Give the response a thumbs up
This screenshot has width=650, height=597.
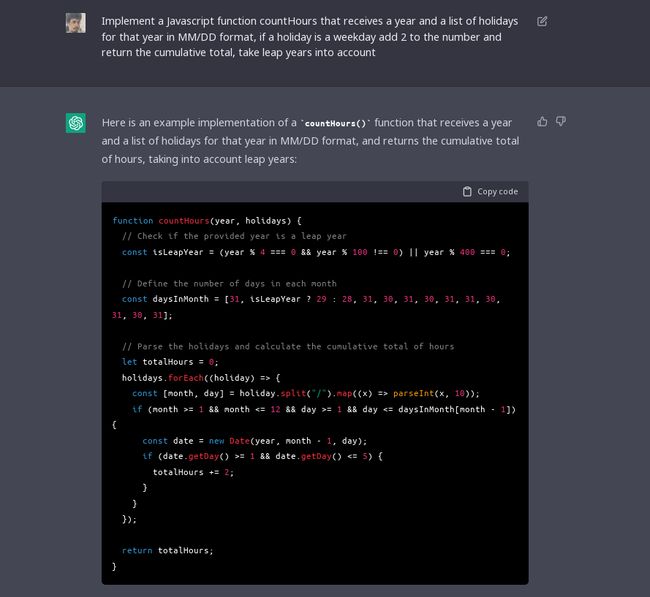(542, 122)
